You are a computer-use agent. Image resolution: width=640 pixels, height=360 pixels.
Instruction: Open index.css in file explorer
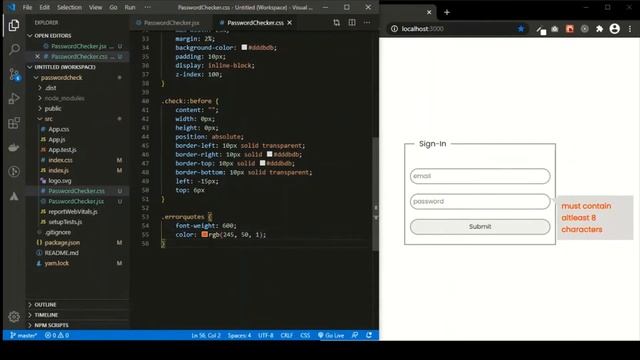(x=60, y=160)
